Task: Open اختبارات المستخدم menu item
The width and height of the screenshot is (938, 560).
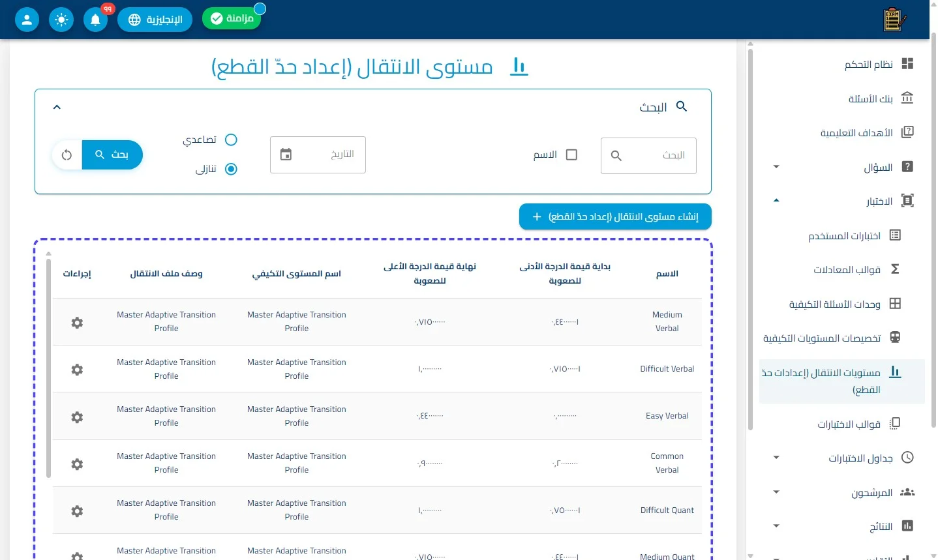Action: 842,235
